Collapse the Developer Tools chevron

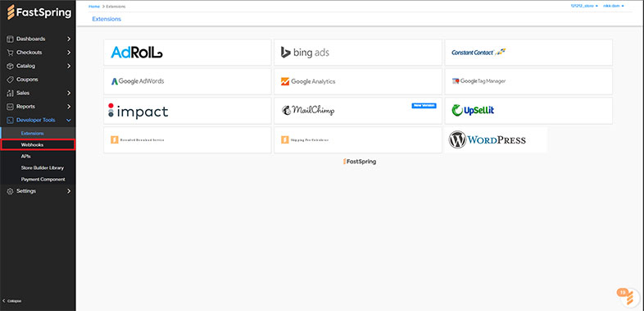69,121
